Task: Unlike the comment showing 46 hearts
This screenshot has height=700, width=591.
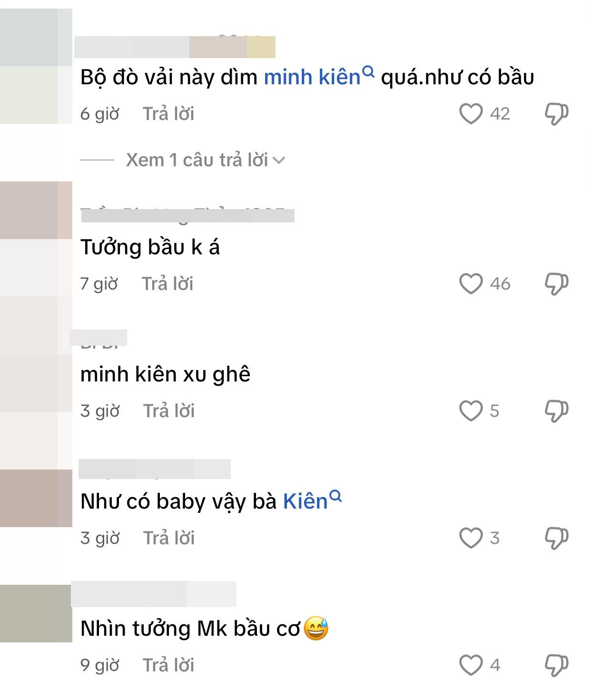Action: pyautogui.click(x=472, y=284)
